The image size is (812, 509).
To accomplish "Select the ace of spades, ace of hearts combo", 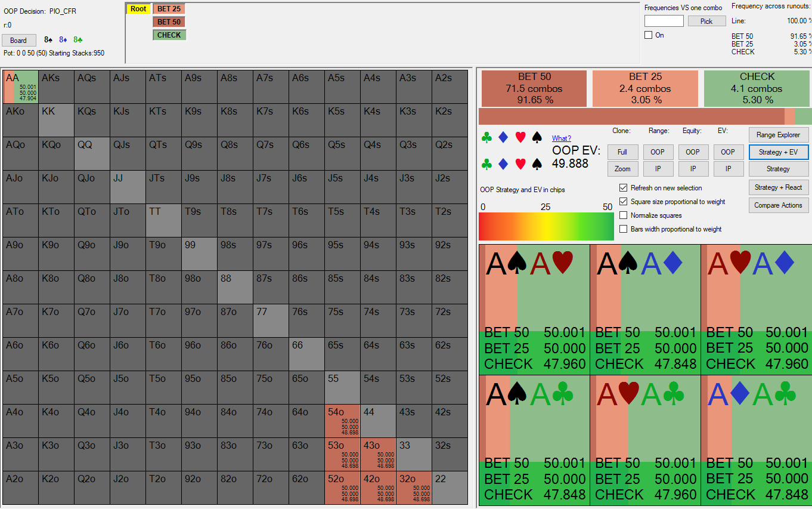I will tap(534, 310).
